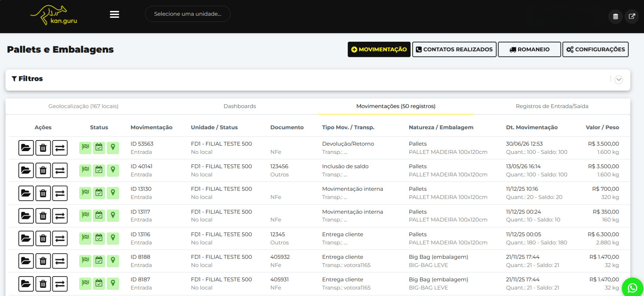This screenshot has width=644, height=296.
Task: Click the Dt. Movimentação column header
Action: pyautogui.click(x=532, y=127)
